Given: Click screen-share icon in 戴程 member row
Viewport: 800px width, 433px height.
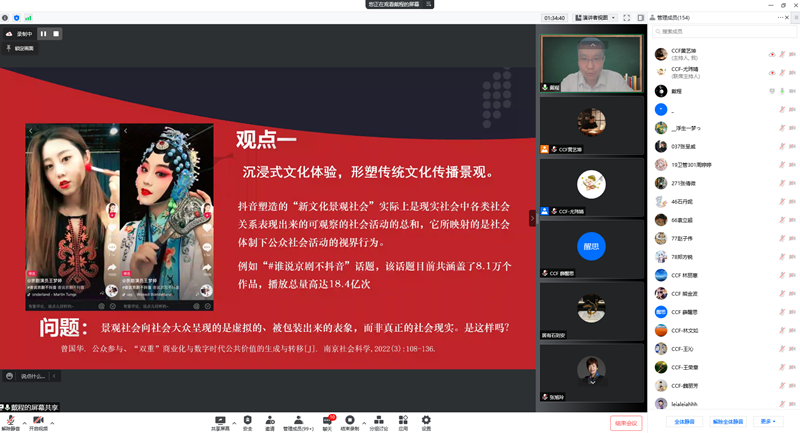Looking at the screenshot, I should coord(771,91).
